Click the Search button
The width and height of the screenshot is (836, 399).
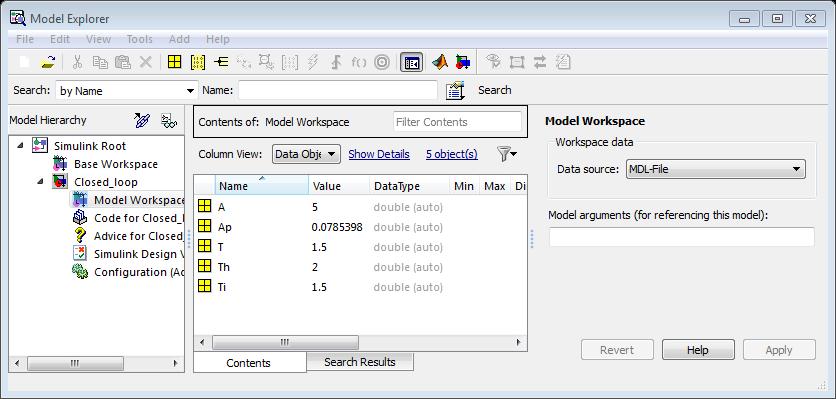point(495,90)
